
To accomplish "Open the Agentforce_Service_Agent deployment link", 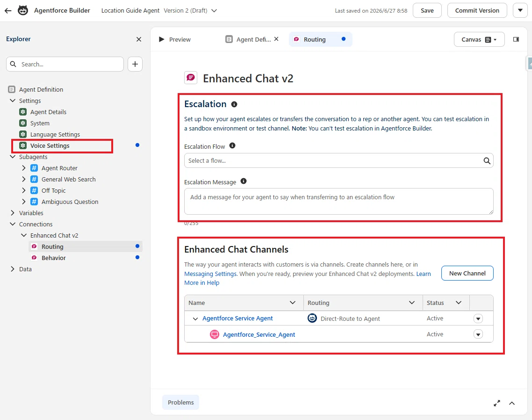I will click(x=259, y=335).
